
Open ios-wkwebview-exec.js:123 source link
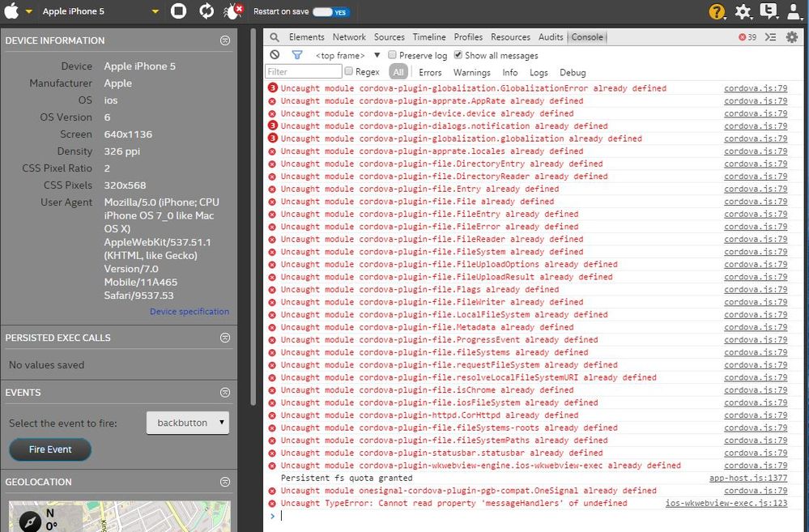pyautogui.click(x=726, y=503)
